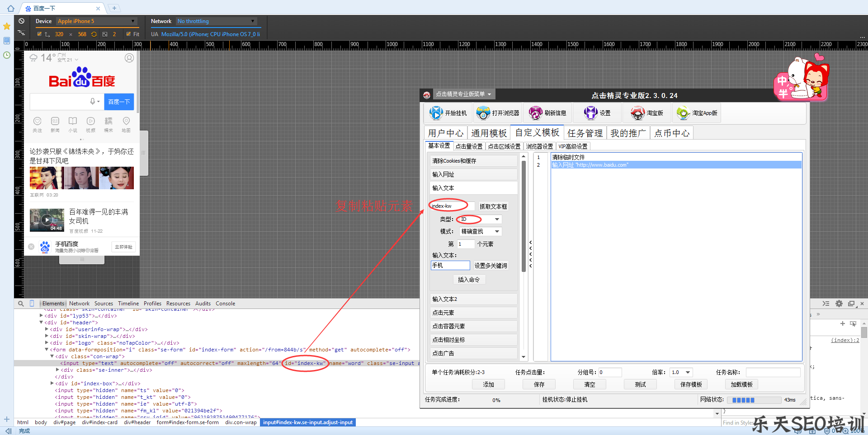Open the Device dropdown showing Apple iPhone 5
Screen dimensions: 868x435
[x=96, y=21]
